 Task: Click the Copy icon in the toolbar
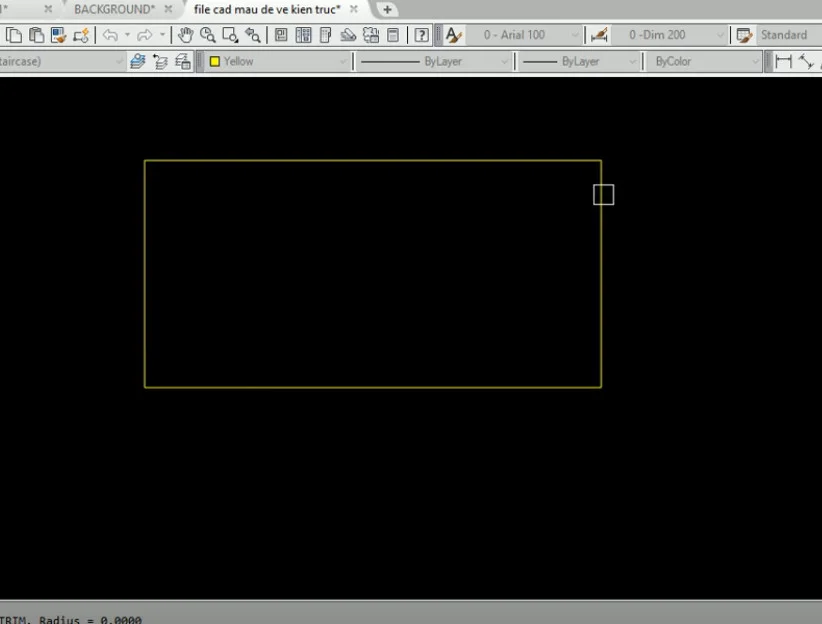pos(14,35)
